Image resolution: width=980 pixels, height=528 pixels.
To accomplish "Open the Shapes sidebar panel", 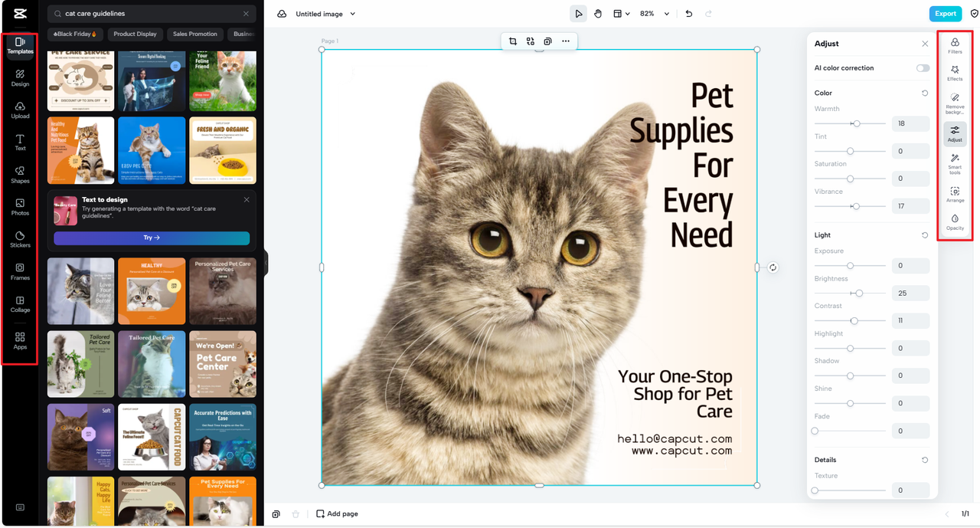I will (21, 175).
